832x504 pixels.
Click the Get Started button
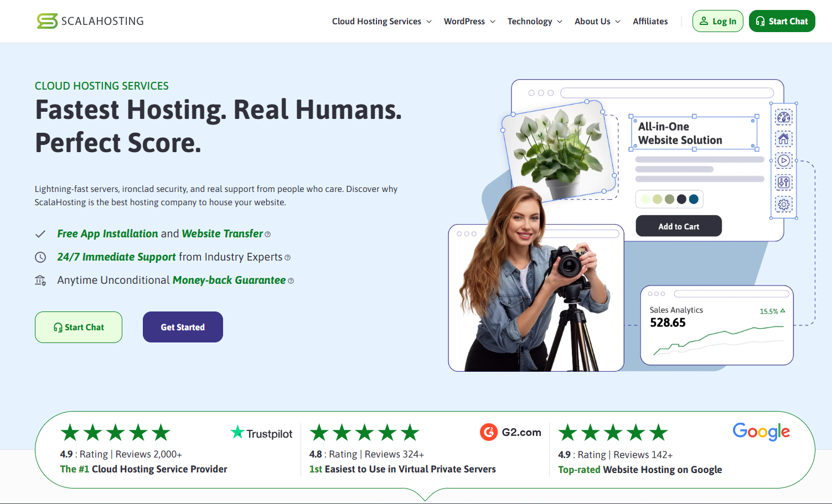[183, 327]
